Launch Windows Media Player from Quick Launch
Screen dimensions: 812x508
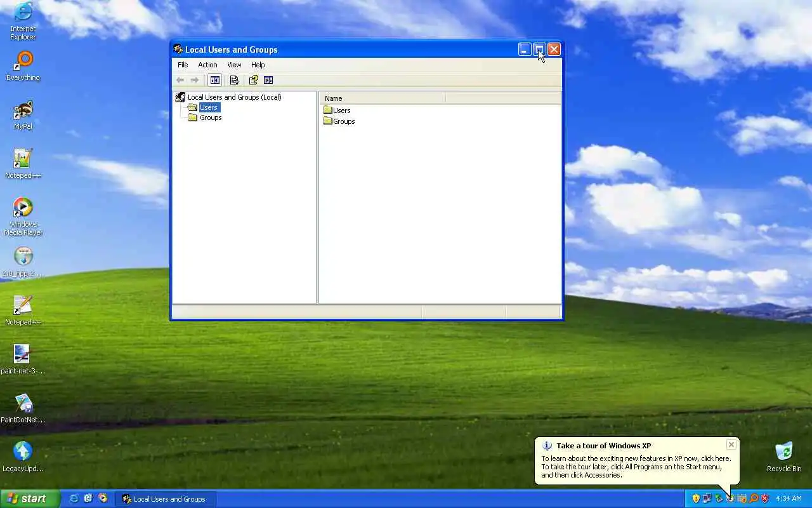tap(103, 499)
